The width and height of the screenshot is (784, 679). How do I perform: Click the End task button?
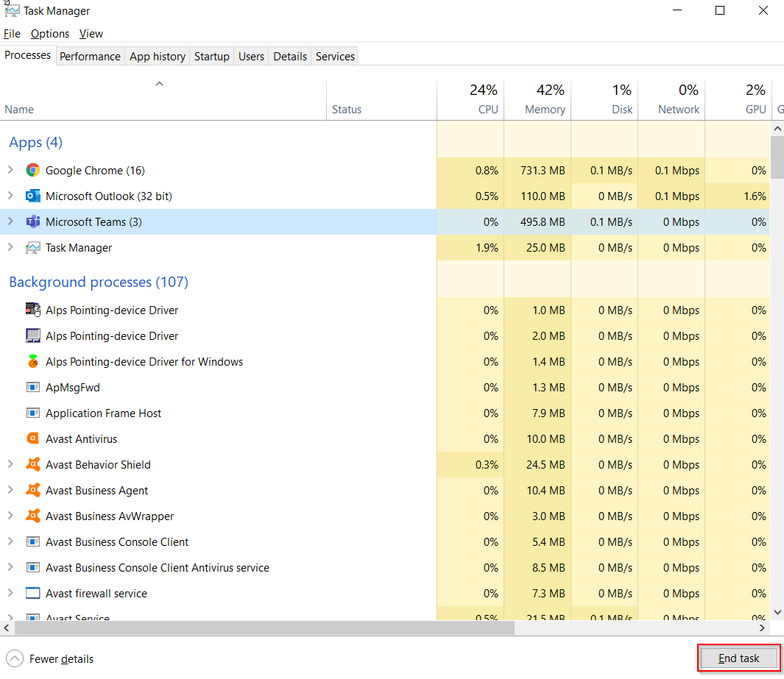[x=738, y=658]
